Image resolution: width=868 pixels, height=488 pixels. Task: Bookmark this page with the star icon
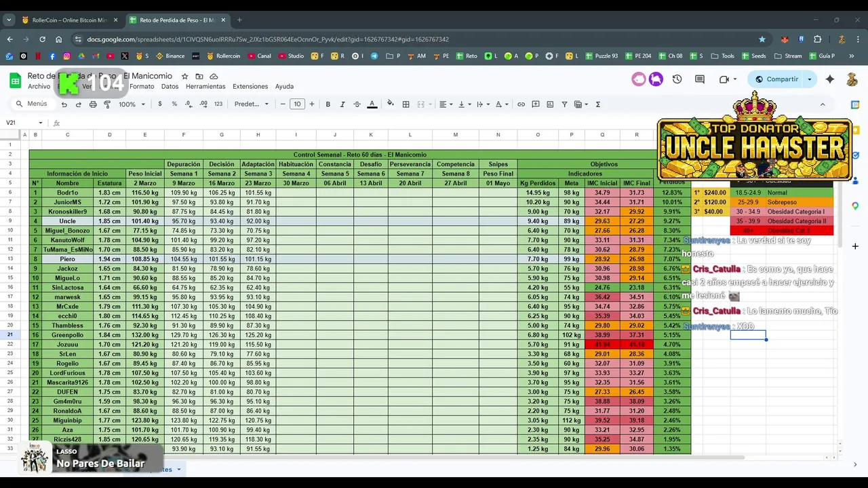pyautogui.click(x=762, y=39)
